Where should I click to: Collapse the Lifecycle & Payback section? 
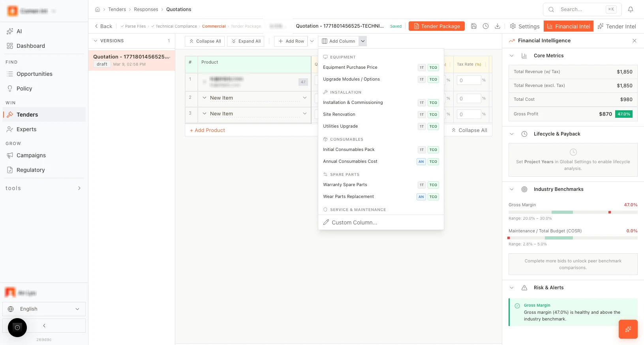click(512, 134)
